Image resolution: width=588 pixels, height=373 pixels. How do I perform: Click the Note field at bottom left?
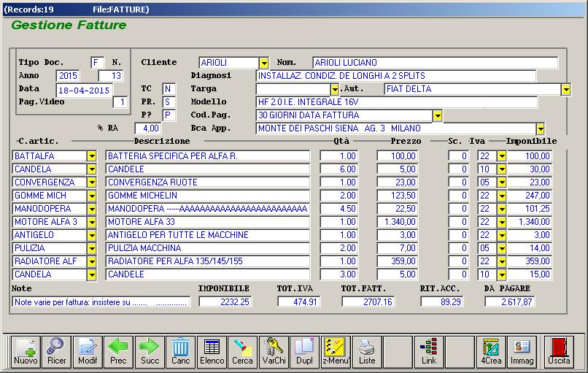pyautogui.click(x=101, y=301)
